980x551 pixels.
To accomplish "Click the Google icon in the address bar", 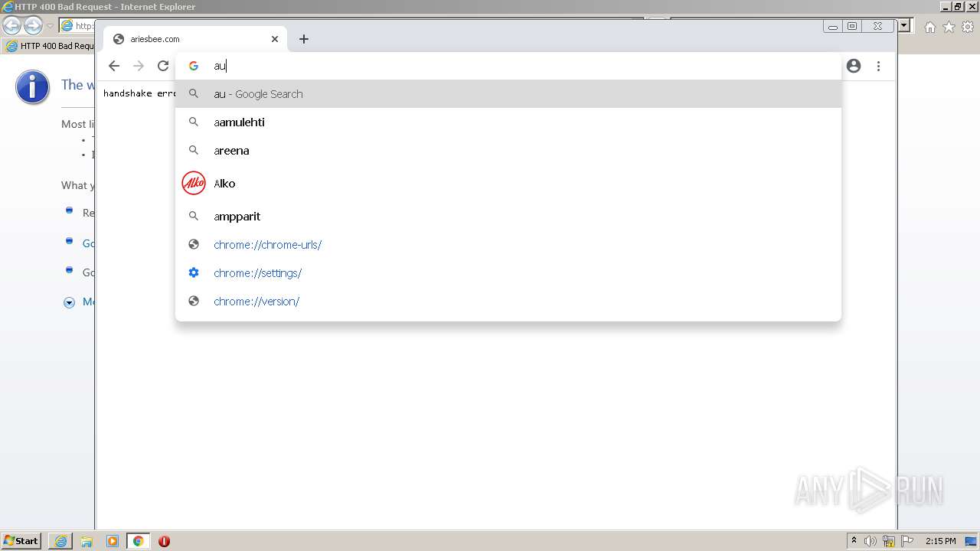I will (194, 66).
